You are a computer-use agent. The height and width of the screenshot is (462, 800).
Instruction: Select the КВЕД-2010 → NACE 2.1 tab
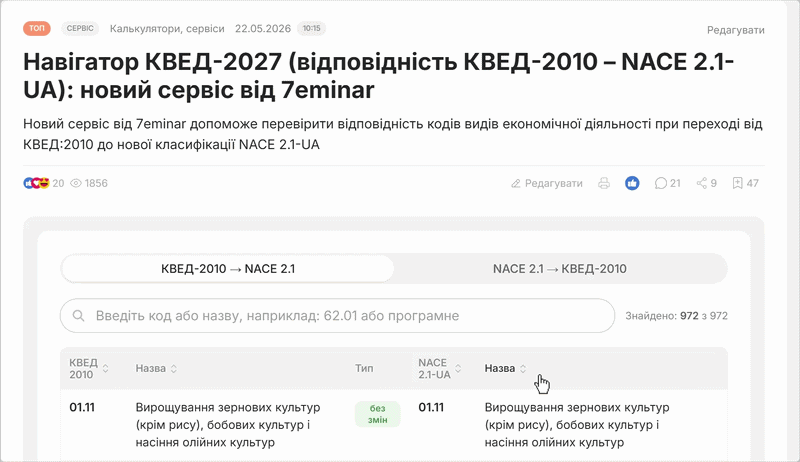228,269
